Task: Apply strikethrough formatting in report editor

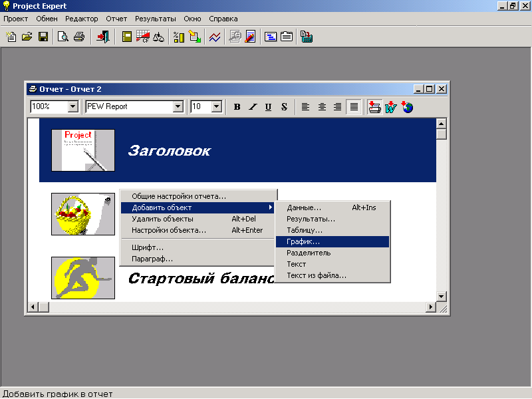Action: (285, 107)
